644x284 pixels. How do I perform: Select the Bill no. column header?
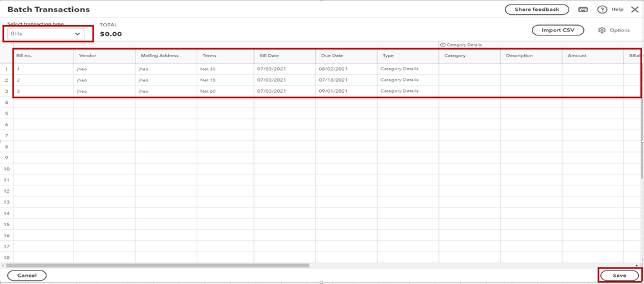pos(44,56)
